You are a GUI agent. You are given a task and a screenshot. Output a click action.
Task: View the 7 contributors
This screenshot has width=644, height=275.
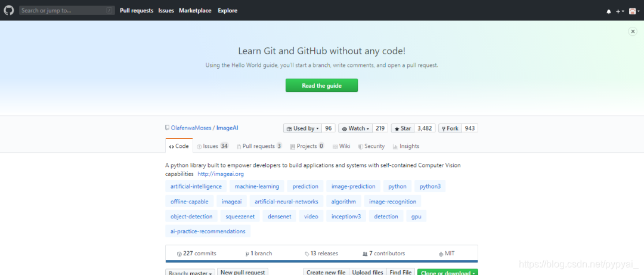tap(383, 254)
